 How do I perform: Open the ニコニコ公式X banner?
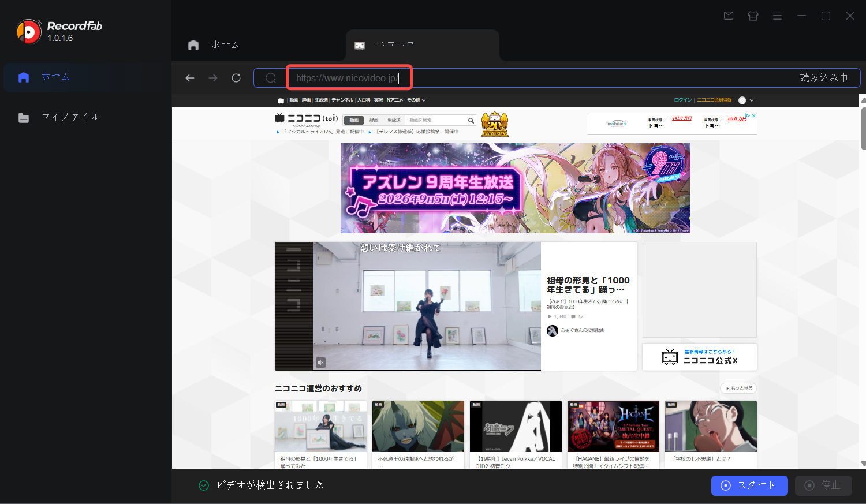click(700, 357)
